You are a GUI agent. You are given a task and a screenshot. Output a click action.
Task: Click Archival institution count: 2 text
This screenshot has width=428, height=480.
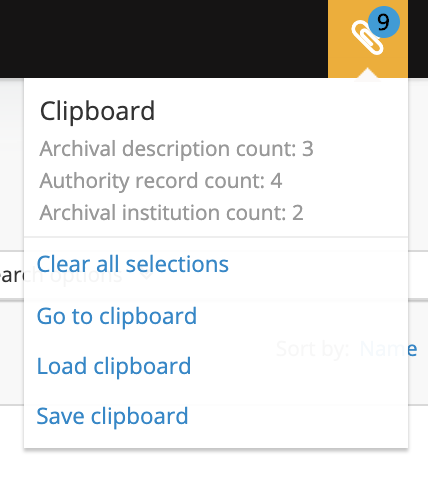(x=171, y=213)
